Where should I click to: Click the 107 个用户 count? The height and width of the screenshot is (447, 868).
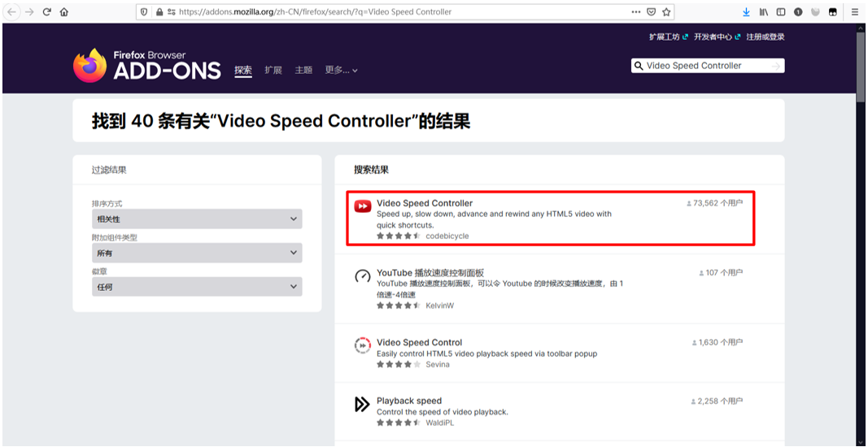720,273
